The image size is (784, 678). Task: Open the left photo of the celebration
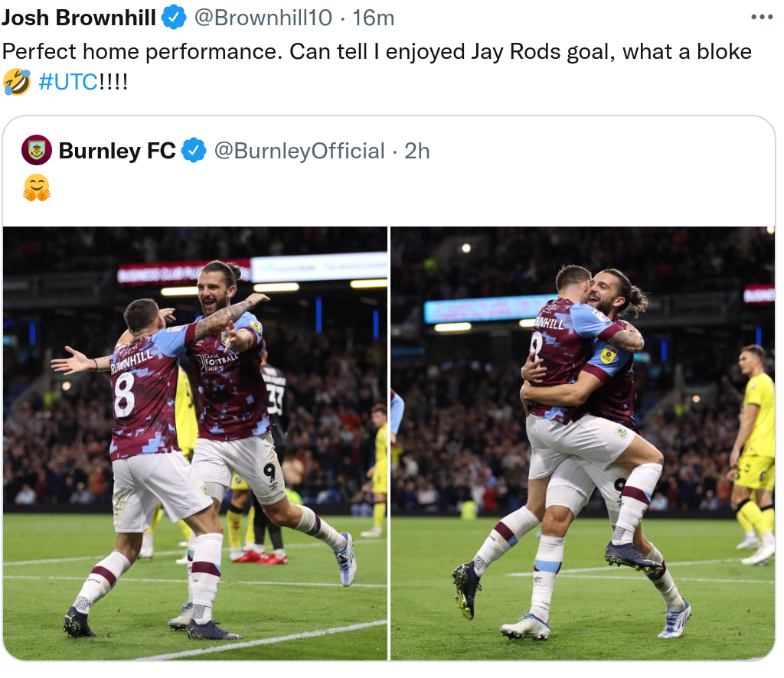195,444
